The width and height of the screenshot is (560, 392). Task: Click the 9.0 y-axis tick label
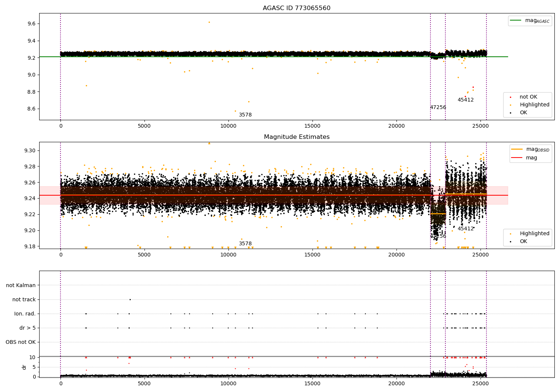coord(31,75)
